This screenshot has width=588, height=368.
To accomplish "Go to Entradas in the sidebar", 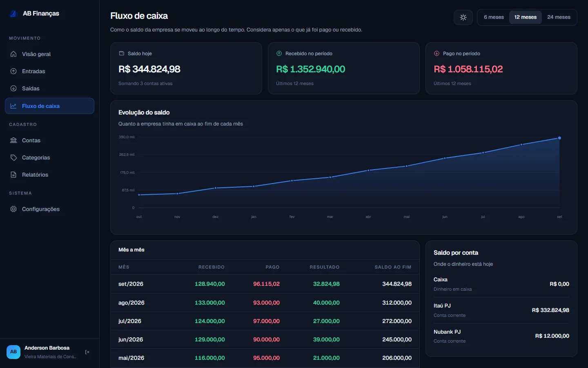I will (x=49, y=71).
